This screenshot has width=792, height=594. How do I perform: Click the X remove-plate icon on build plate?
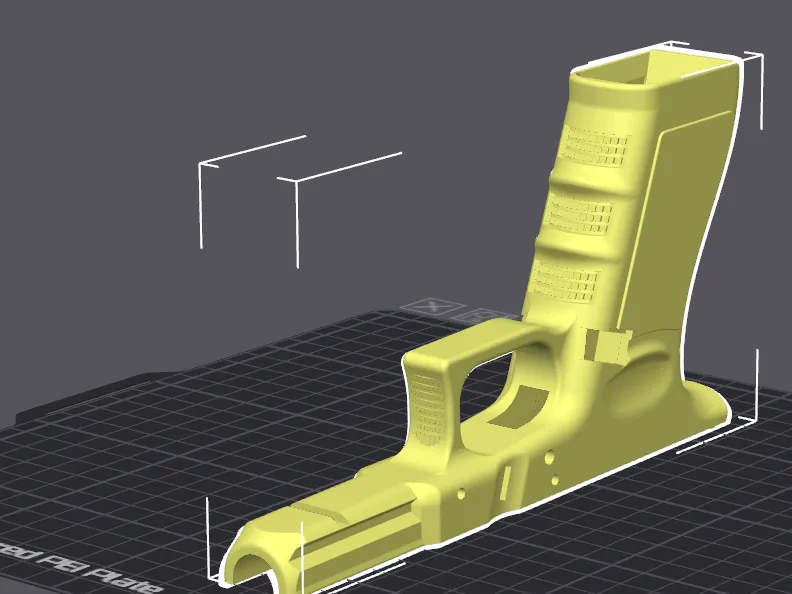(x=432, y=307)
